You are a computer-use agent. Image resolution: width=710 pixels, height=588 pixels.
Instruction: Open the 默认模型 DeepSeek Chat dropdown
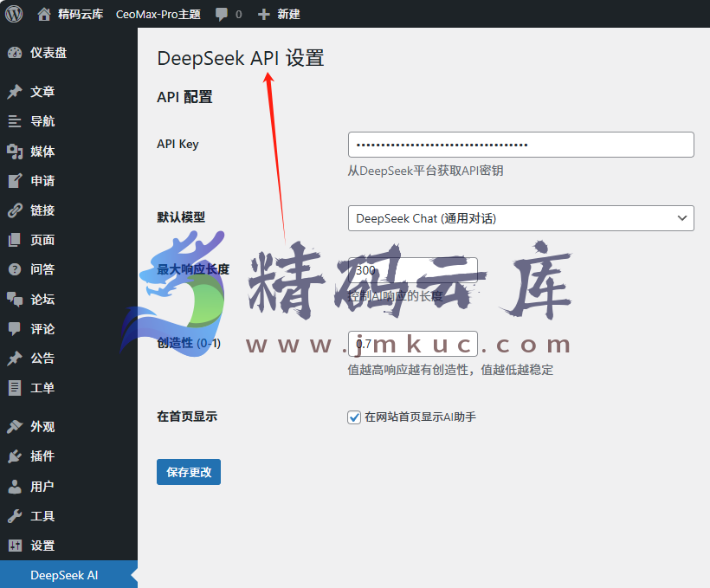coord(520,218)
